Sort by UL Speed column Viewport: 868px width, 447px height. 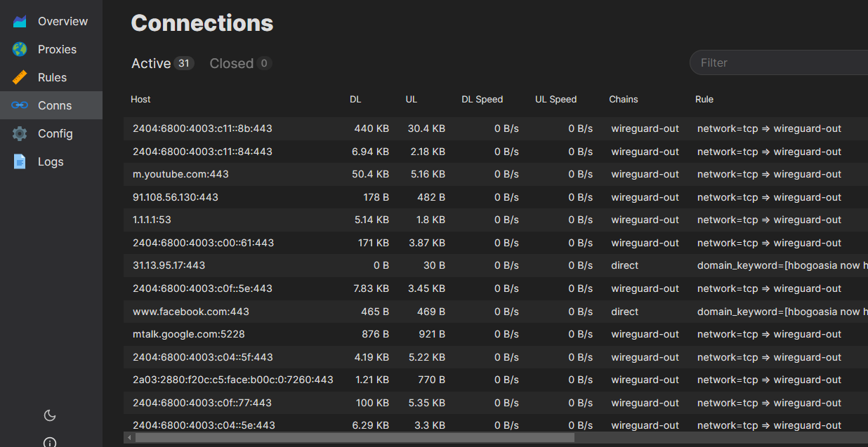coord(555,99)
